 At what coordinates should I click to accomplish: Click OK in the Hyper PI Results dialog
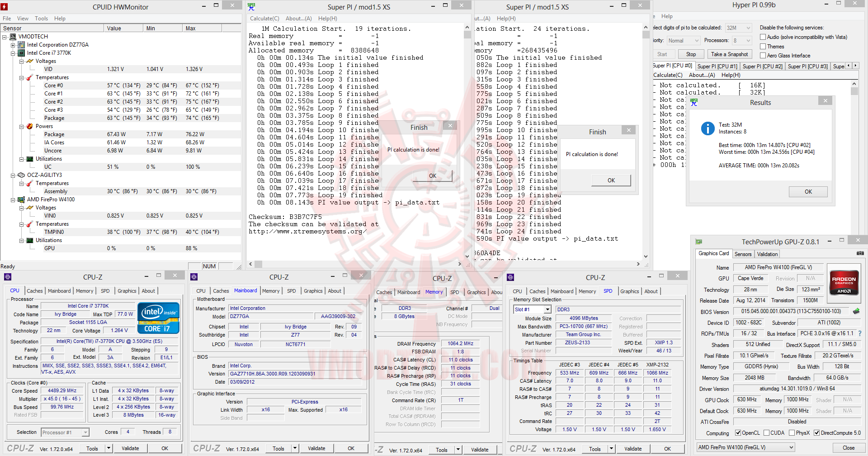click(808, 192)
